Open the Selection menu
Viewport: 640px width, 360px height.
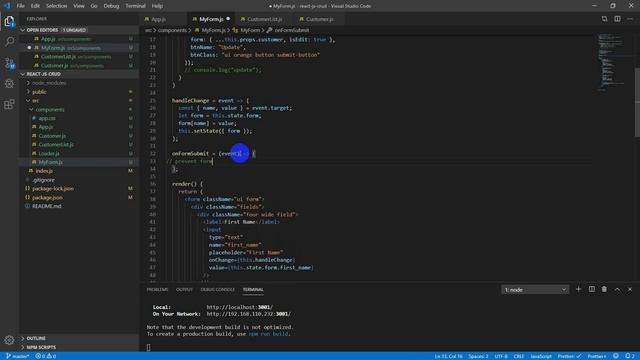[x=56, y=6]
